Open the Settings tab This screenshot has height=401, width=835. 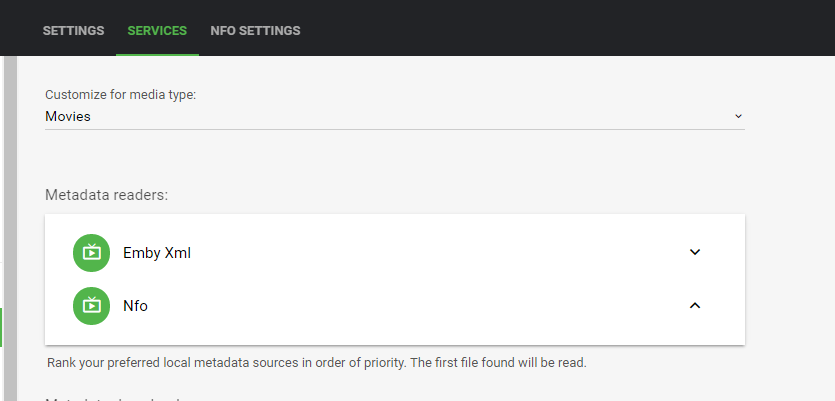pos(73,30)
